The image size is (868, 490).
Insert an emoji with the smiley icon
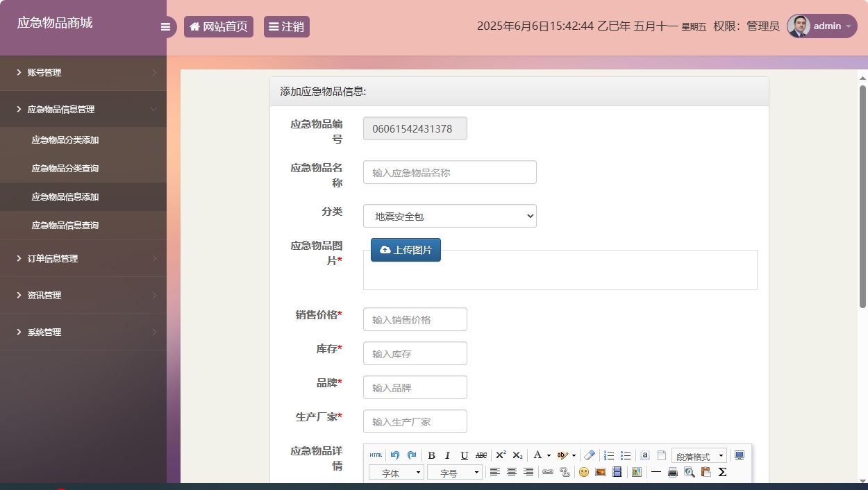pyautogui.click(x=583, y=473)
